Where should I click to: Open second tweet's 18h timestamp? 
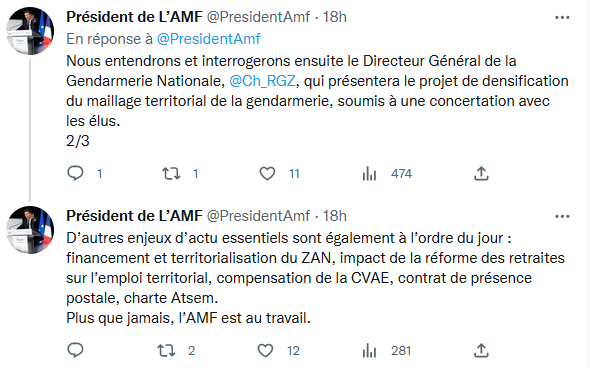(x=335, y=216)
